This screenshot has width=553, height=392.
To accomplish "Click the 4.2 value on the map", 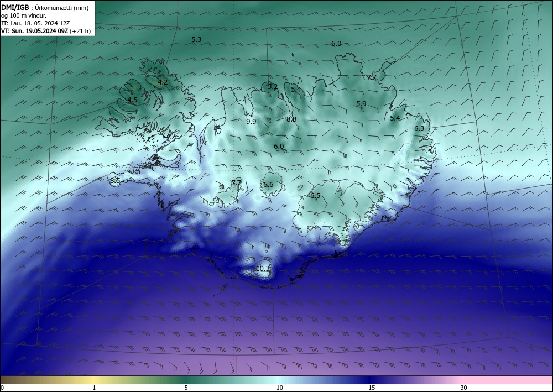I will coord(163,82).
